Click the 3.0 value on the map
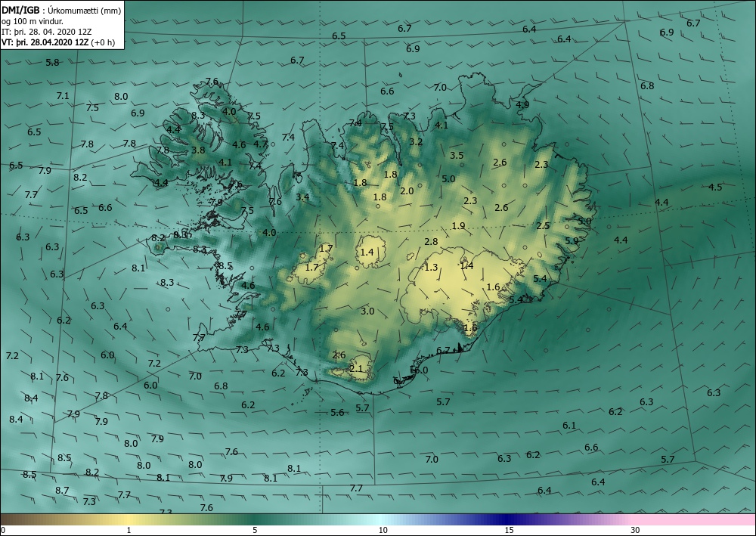This screenshot has width=756, height=536. [367, 311]
